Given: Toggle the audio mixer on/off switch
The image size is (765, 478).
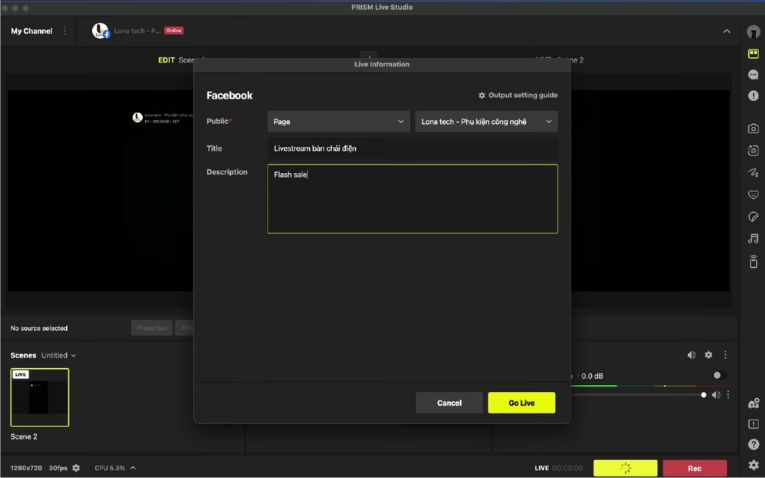Looking at the screenshot, I should (719, 376).
